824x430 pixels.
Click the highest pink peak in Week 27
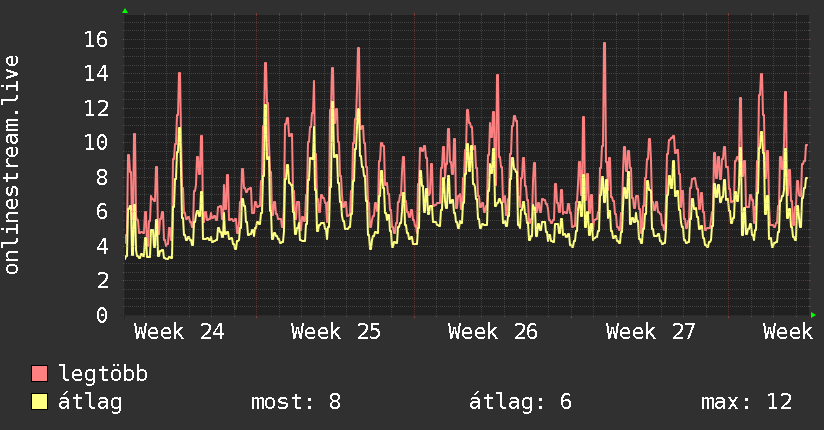point(604,44)
